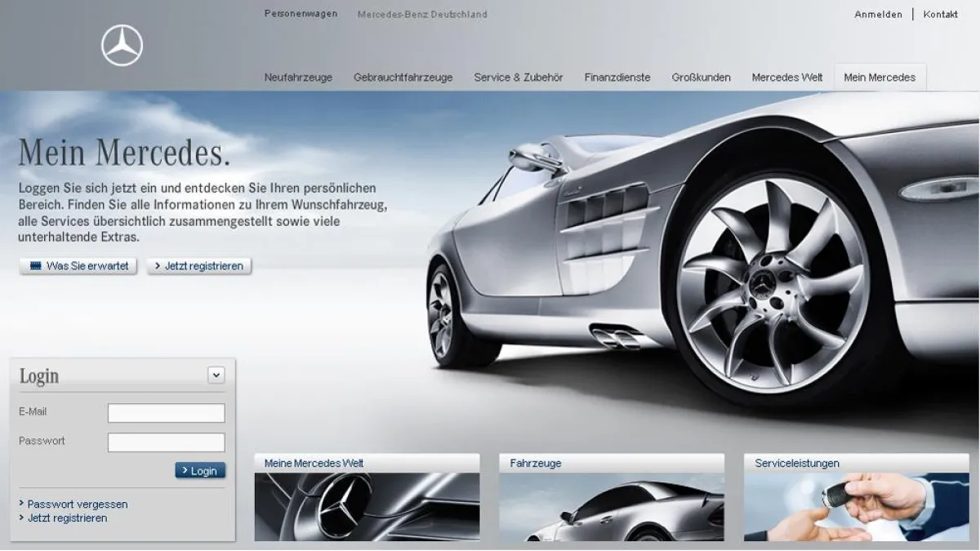This screenshot has width=980, height=551.
Task: Open the Service & Zubehör section
Action: pyautogui.click(x=518, y=77)
